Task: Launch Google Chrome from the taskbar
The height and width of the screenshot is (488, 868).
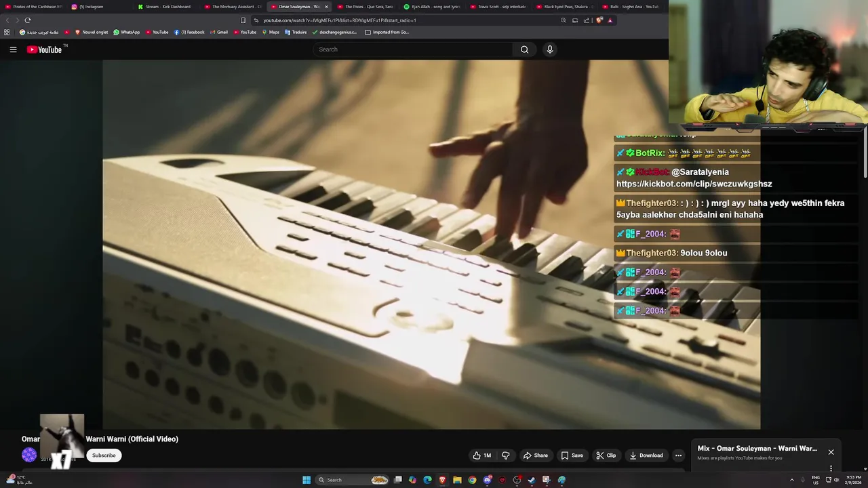Action: click(x=472, y=480)
